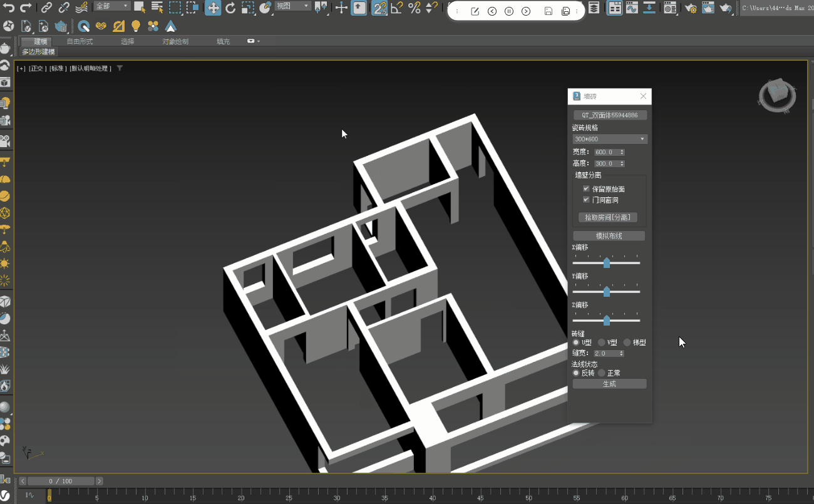Select the 正常 normal state radio
The height and width of the screenshot is (504, 814).
point(601,373)
